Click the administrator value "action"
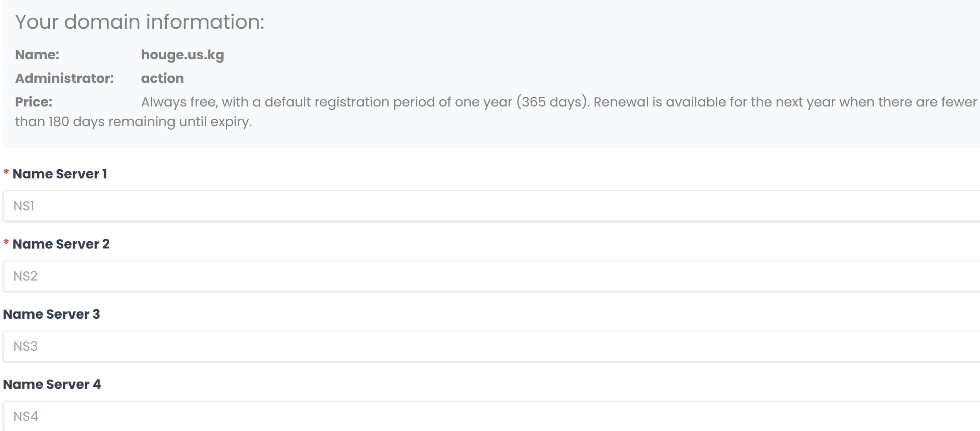This screenshot has width=980, height=431. pyautogui.click(x=162, y=78)
